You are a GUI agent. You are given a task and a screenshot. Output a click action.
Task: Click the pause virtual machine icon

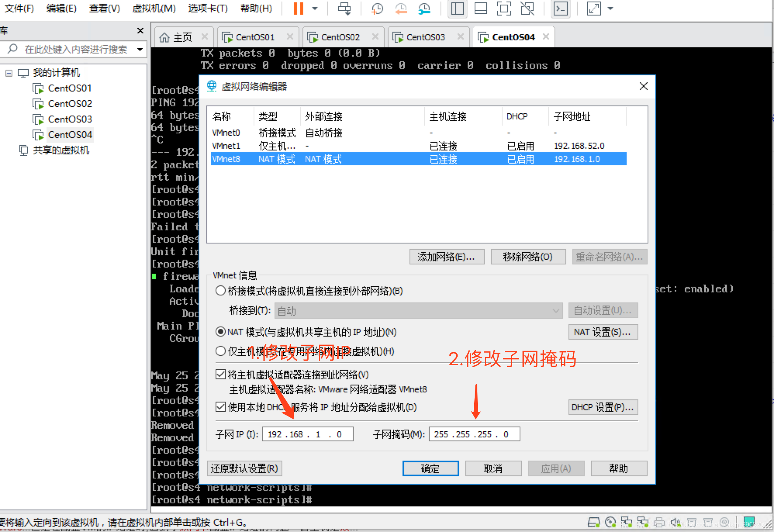[298, 8]
